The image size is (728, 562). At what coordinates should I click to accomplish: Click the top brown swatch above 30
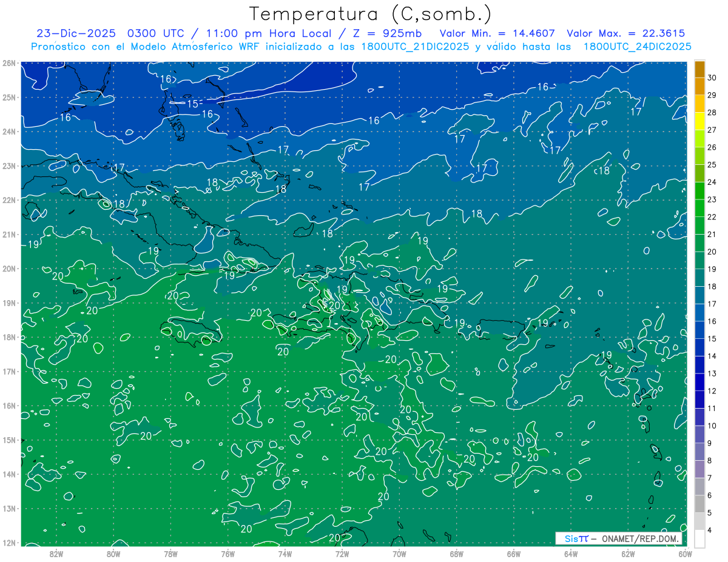pos(699,69)
